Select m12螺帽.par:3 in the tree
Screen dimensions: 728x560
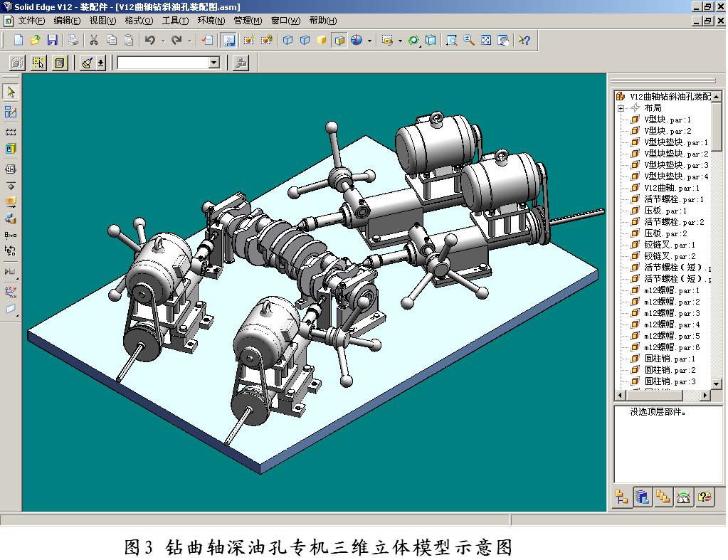click(x=671, y=313)
